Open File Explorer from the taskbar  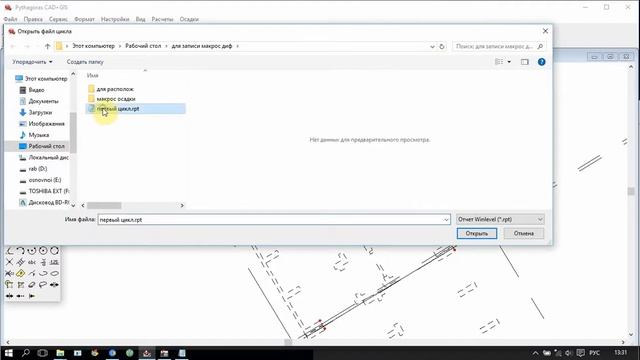60,353
